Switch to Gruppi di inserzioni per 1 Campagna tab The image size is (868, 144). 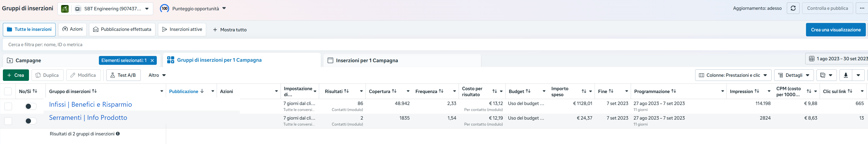click(242, 60)
